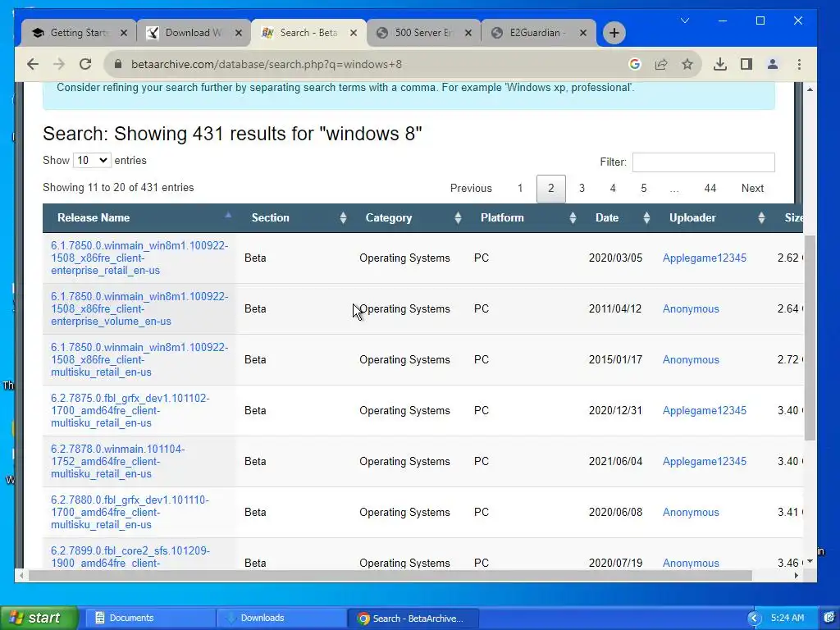The height and width of the screenshot is (630, 840).
Task: Click the horizontal scrollbar at page bottom
Action: pos(390,575)
